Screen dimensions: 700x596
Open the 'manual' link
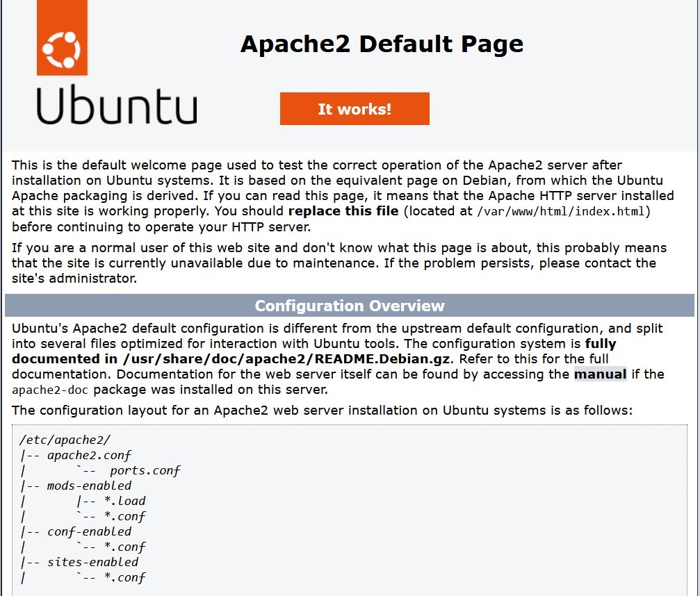[600, 374]
